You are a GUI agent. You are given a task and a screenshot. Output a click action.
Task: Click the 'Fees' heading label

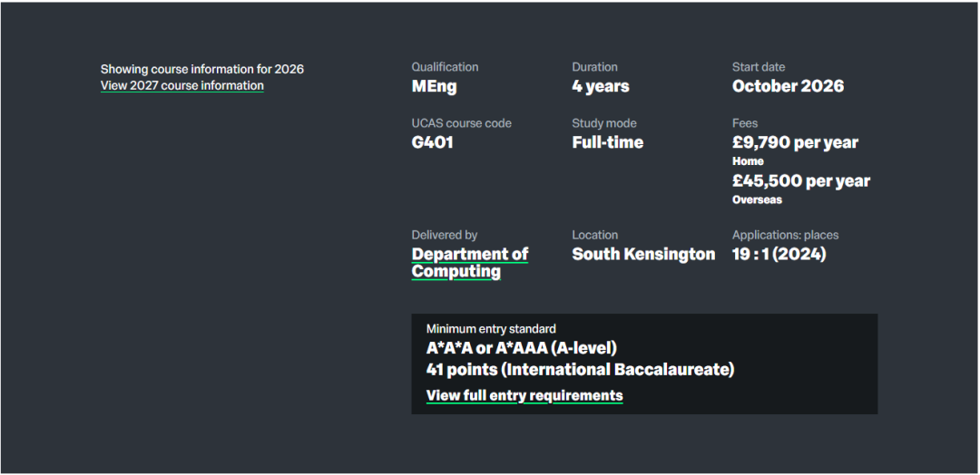[x=745, y=123]
